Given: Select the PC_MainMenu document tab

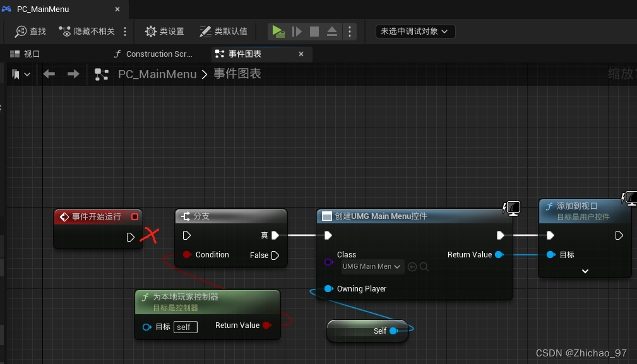Looking at the screenshot, I should [43, 9].
